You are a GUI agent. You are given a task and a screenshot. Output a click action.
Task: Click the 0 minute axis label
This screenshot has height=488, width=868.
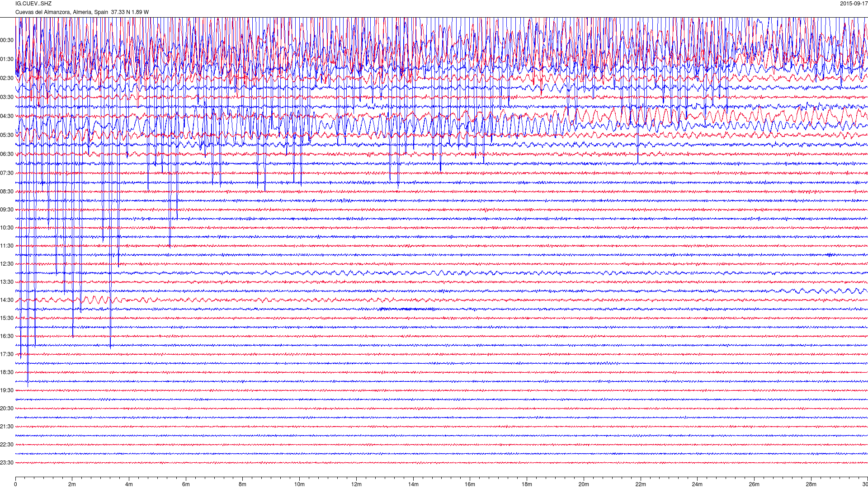tap(15, 484)
